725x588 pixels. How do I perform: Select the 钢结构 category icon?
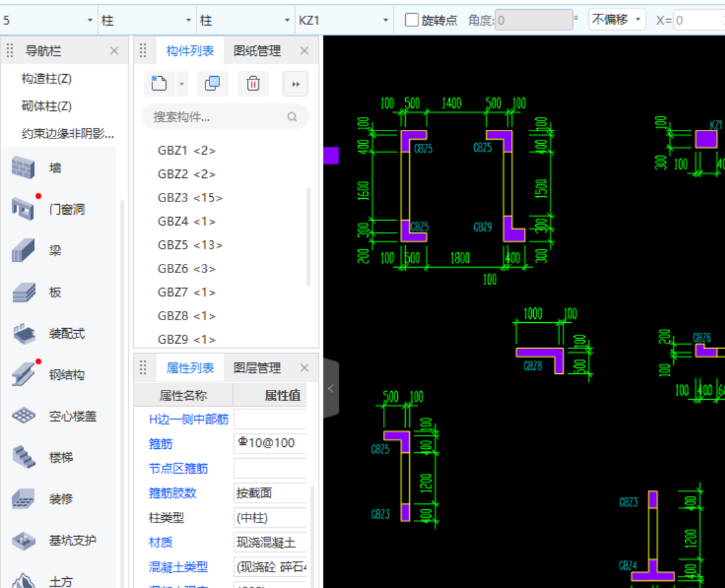pos(23,374)
